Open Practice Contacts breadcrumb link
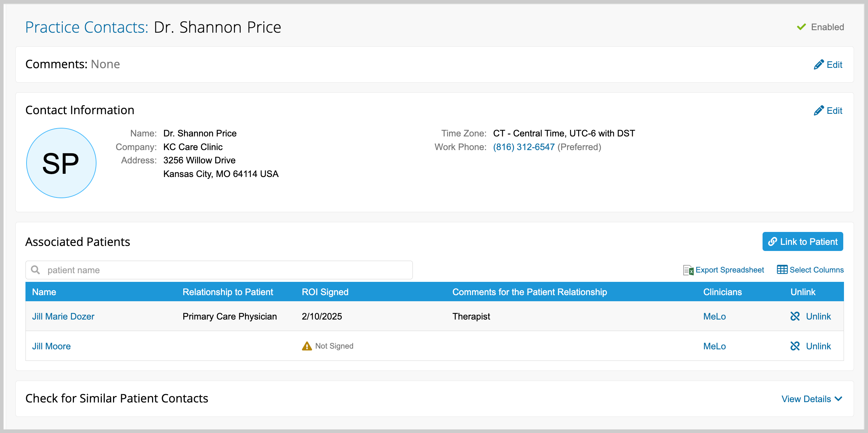The height and width of the screenshot is (433, 868). point(87,27)
